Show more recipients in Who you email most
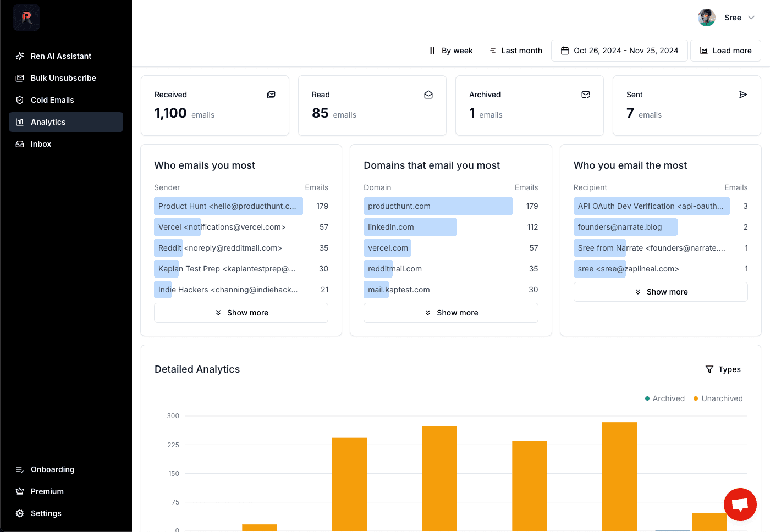This screenshot has width=770, height=532. (661, 292)
